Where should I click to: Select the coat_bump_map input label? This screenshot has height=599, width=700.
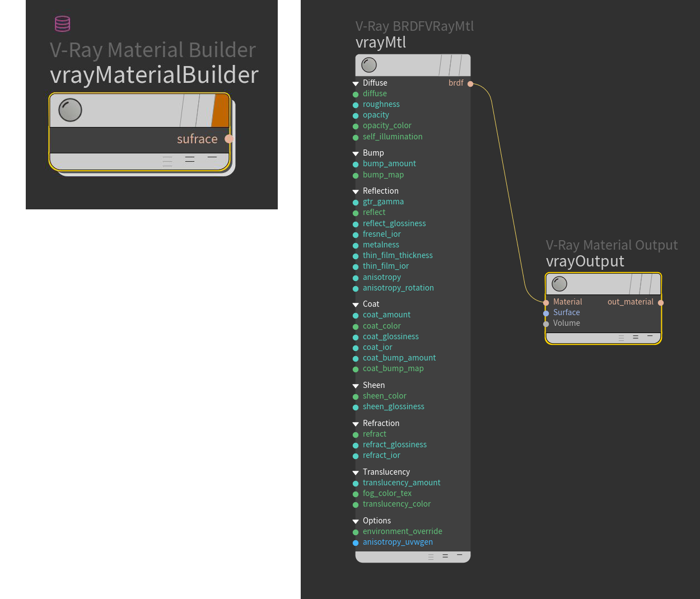[x=393, y=368]
